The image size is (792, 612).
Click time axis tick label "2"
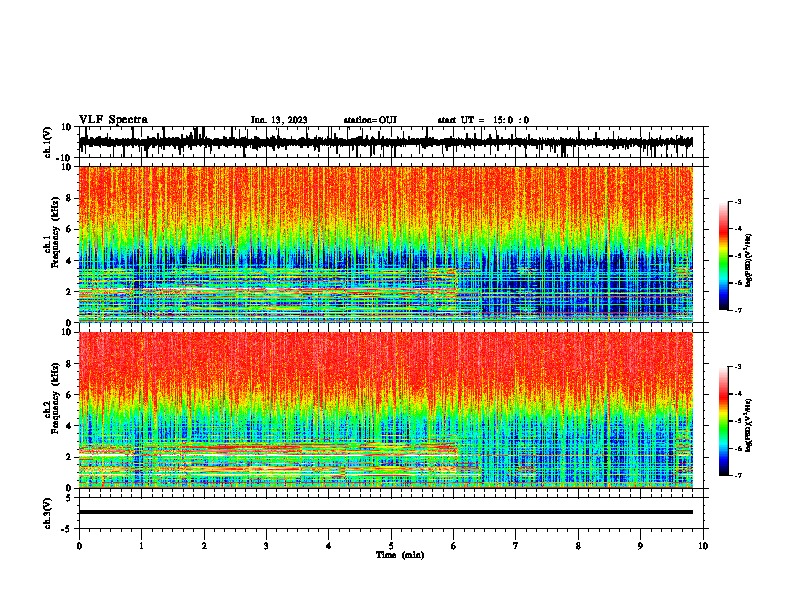click(204, 546)
